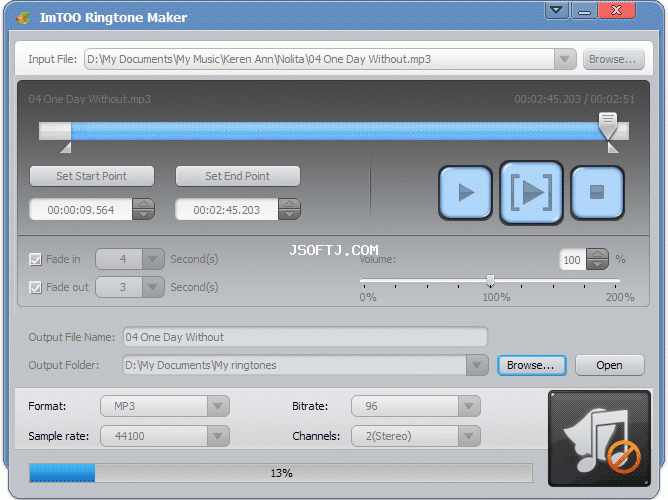Minimize the Ringtone Maker window
The width and height of the screenshot is (668, 500).
584,10
